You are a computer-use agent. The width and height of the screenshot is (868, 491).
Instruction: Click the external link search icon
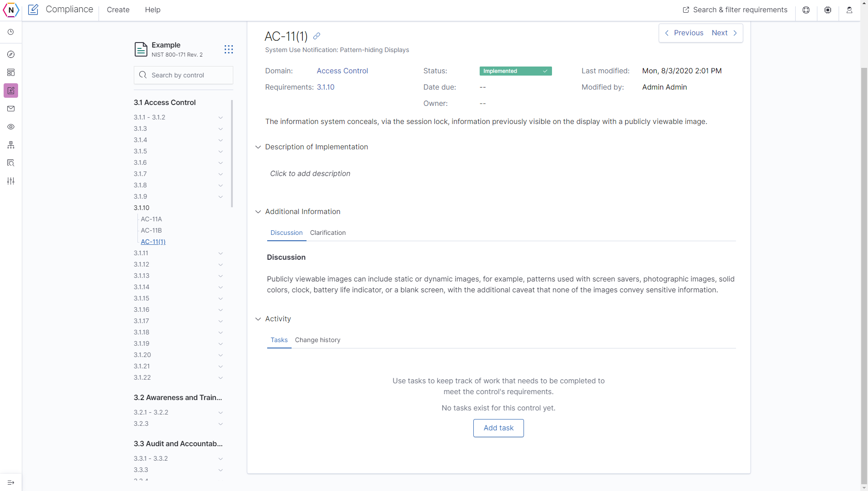point(686,10)
